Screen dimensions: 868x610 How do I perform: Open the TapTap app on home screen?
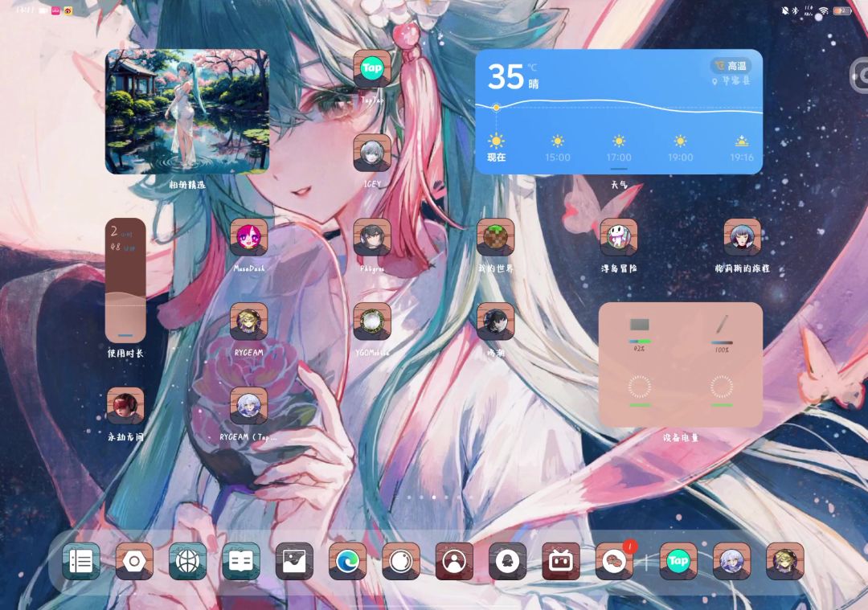coord(372,68)
